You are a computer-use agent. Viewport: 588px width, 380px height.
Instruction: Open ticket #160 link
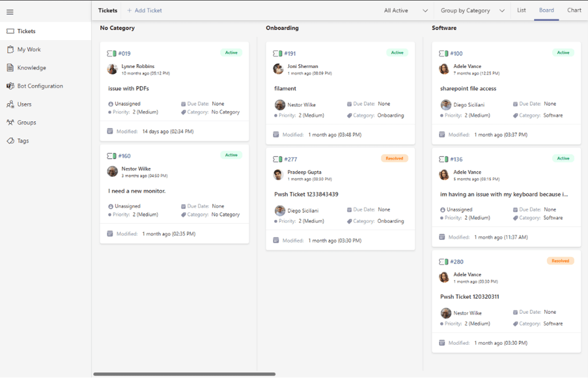point(125,156)
